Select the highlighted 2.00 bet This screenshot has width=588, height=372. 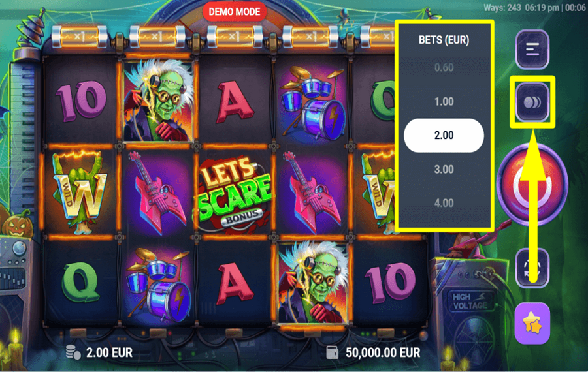(x=444, y=135)
